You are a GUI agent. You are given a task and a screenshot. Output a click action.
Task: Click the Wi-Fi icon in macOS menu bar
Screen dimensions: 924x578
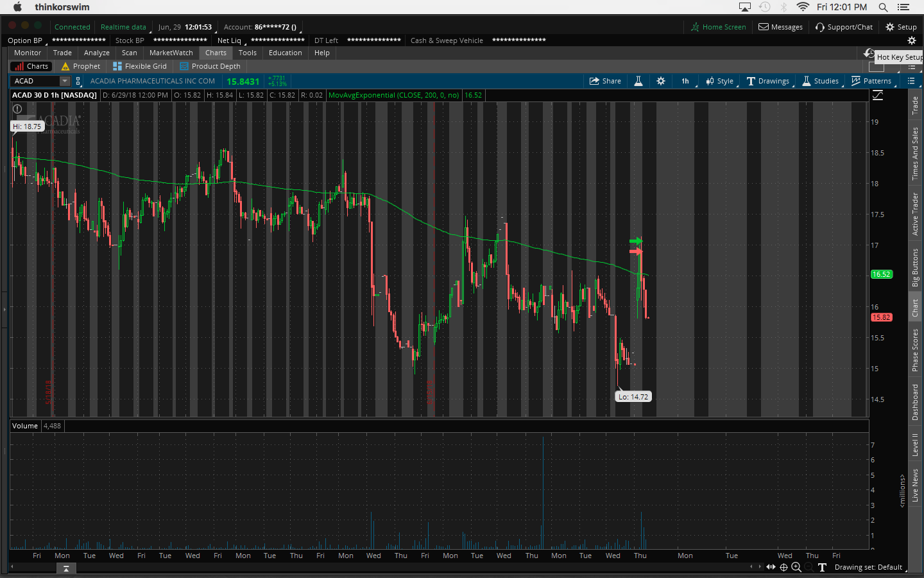(803, 7)
